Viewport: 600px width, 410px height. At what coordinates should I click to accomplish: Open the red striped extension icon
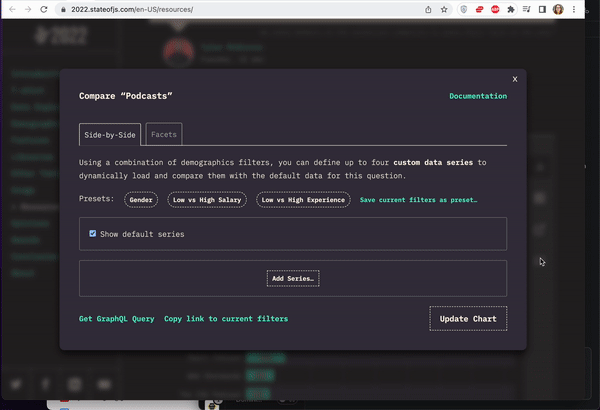pyautogui.click(x=479, y=10)
